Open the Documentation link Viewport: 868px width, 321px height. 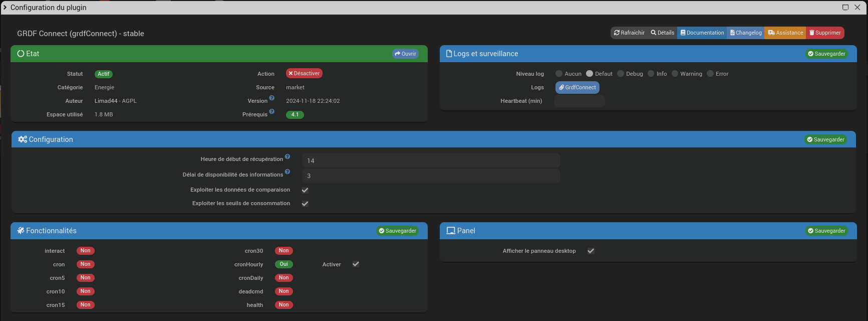(702, 33)
